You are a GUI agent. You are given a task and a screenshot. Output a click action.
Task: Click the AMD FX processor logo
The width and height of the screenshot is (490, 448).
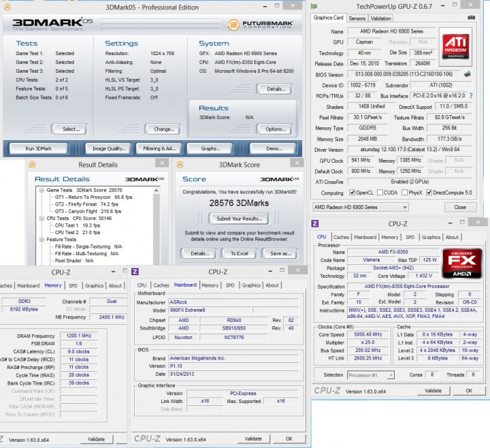462,263
